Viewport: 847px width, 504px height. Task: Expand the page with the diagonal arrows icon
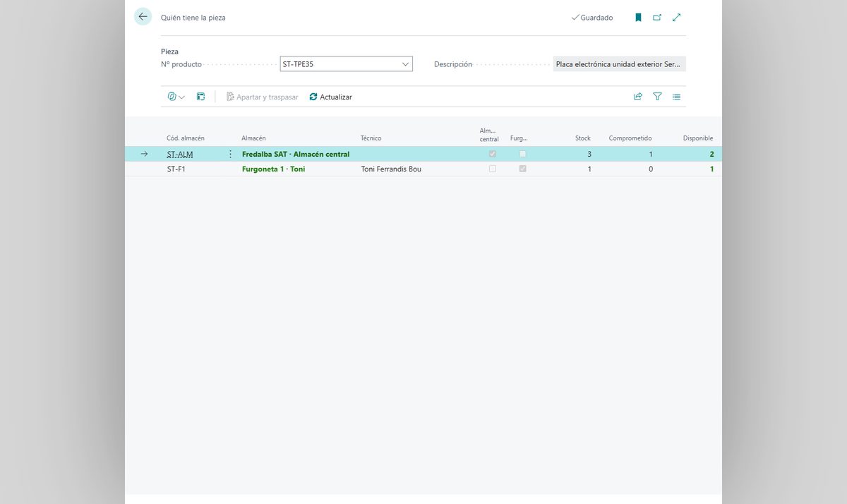point(676,18)
